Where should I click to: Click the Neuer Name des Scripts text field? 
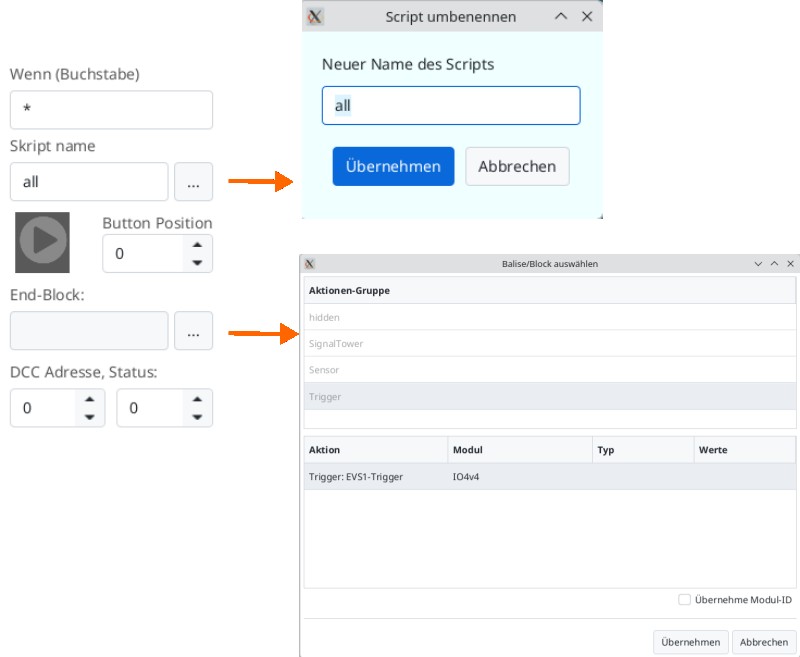(x=451, y=106)
